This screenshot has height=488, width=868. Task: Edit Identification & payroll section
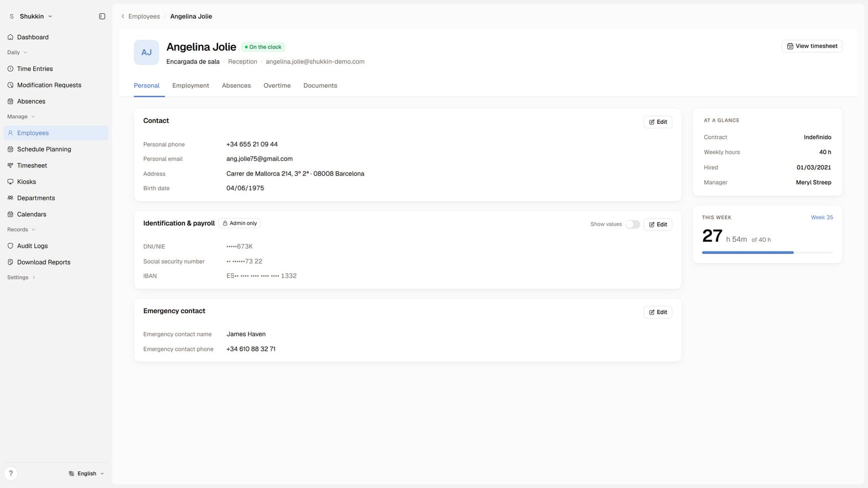pyautogui.click(x=658, y=225)
